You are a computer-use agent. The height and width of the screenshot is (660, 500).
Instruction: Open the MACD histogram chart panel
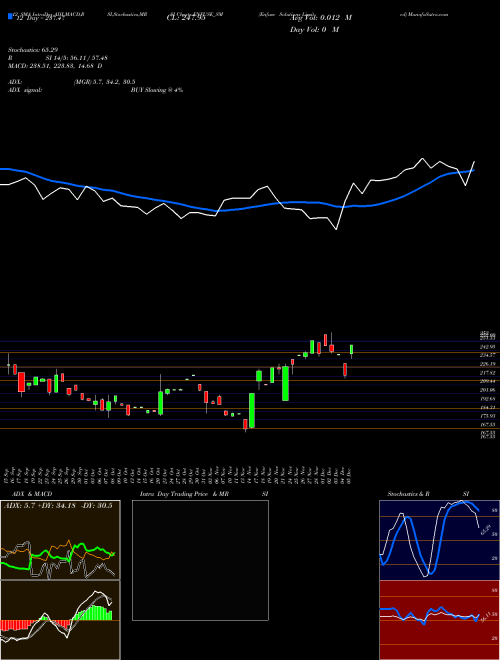(60, 620)
